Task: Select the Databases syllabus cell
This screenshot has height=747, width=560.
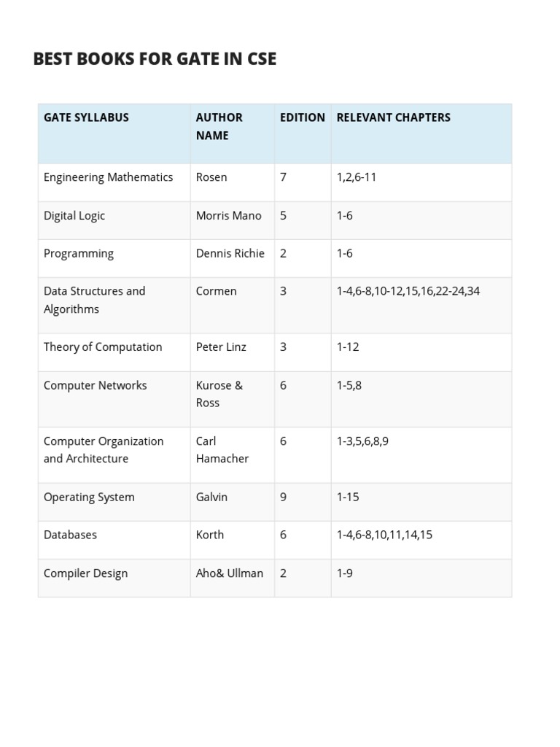Action: 70,535
